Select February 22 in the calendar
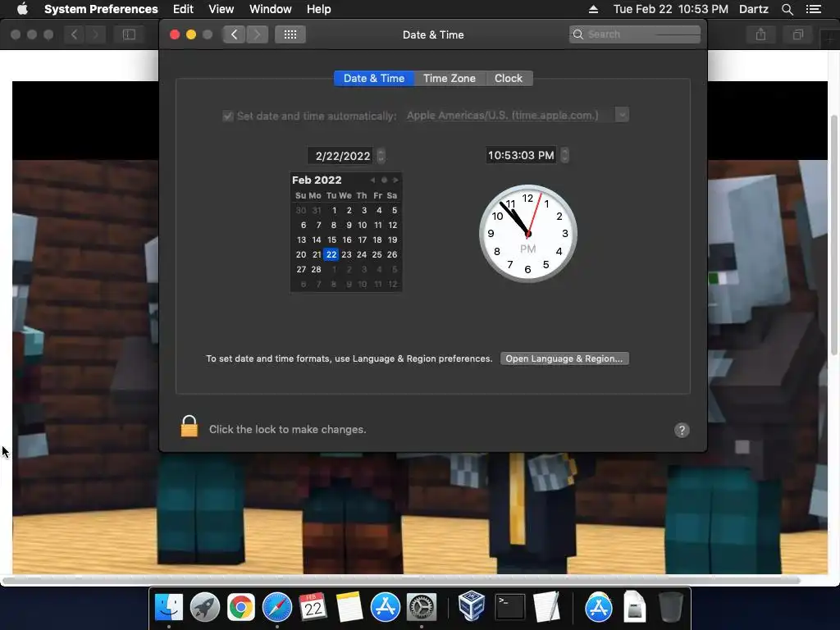Image resolution: width=840 pixels, height=630 pixels. (x=331, y=254)
